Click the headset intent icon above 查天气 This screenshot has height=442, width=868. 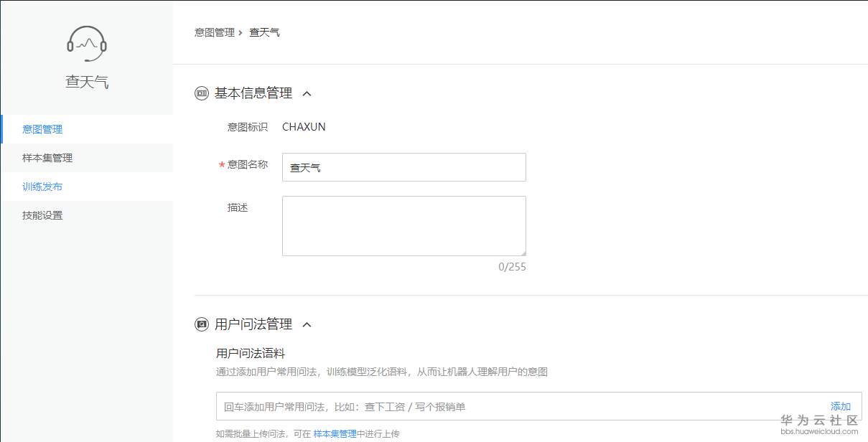(87, 43)
